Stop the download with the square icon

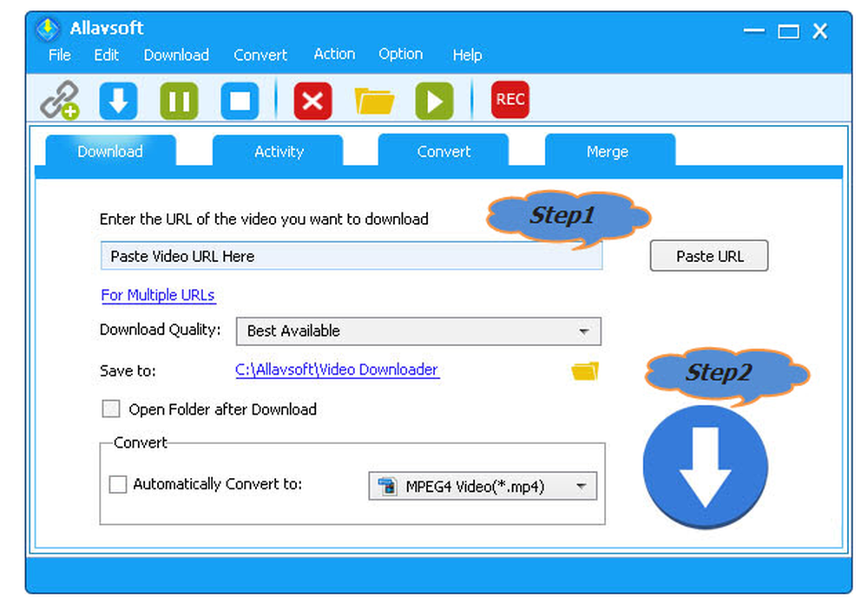click(x=239, y=100)
